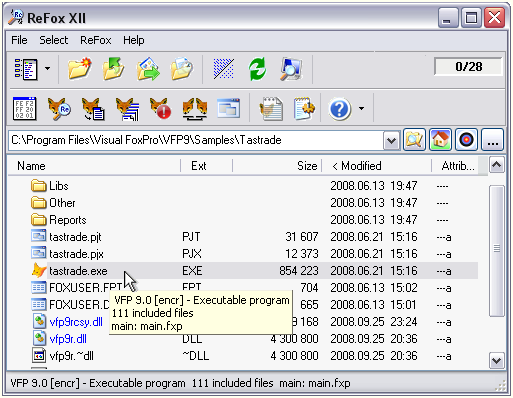Click the fox with document arrow icon

pyautogui.click(x=93, y=109)
